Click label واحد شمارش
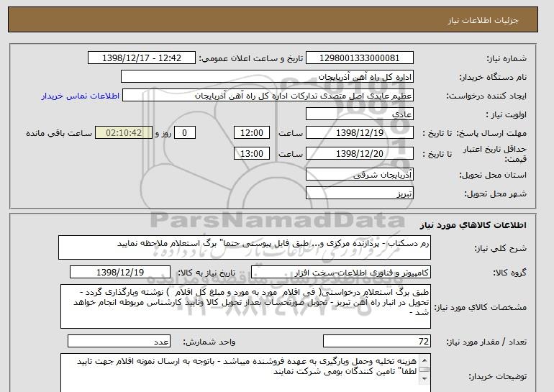The width and height of the screenshot is (554, 392). (x=209, y=342)
